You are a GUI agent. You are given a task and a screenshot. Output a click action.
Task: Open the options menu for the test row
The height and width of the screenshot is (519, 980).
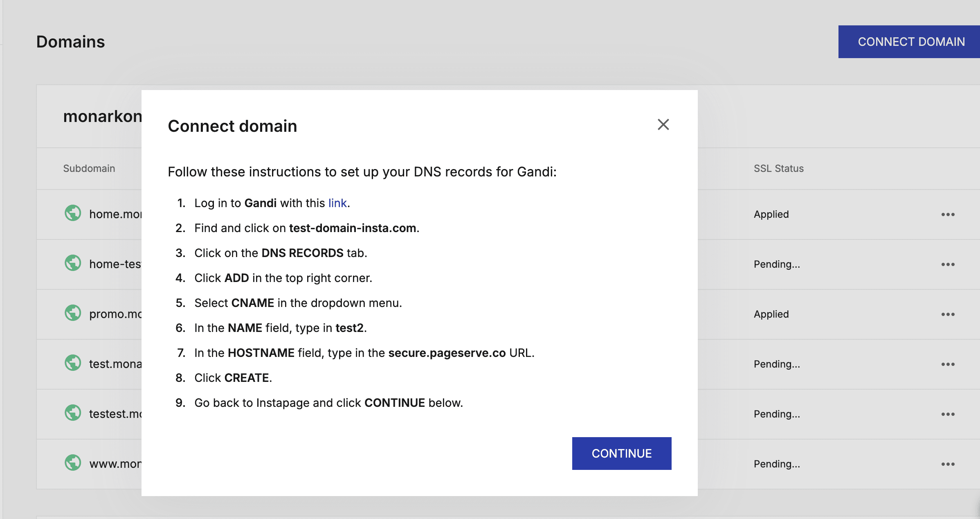click(x=949, y=364)
